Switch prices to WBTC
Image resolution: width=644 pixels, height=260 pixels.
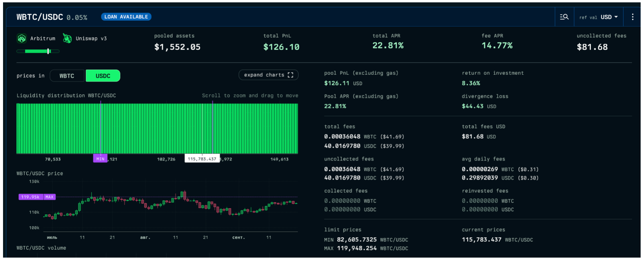67,76
